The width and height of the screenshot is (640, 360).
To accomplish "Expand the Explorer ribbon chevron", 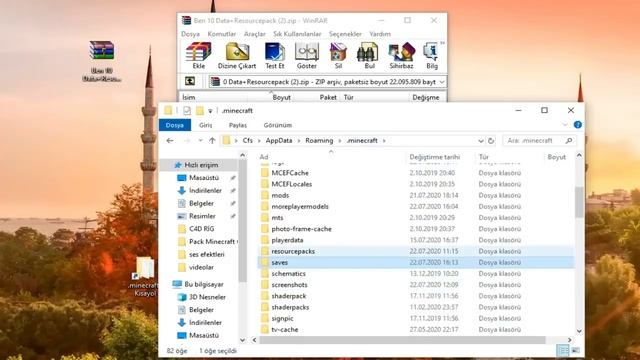I will (x=565, y=125).
